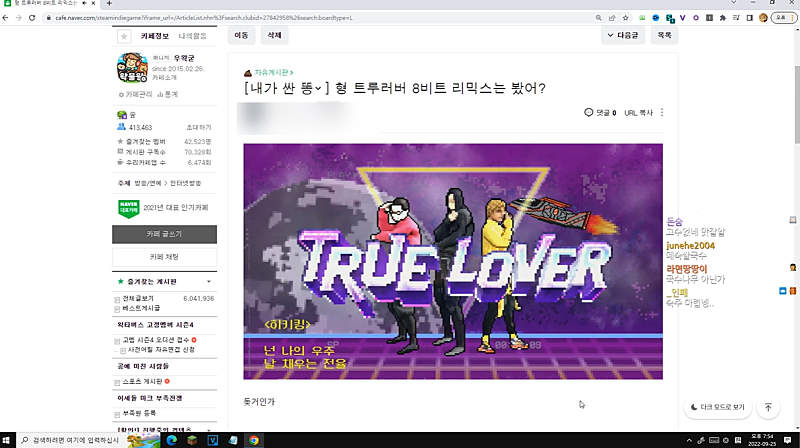Open the 통계 statistics link
This screenshot has width=800, height=448.
tap(168, 94)
